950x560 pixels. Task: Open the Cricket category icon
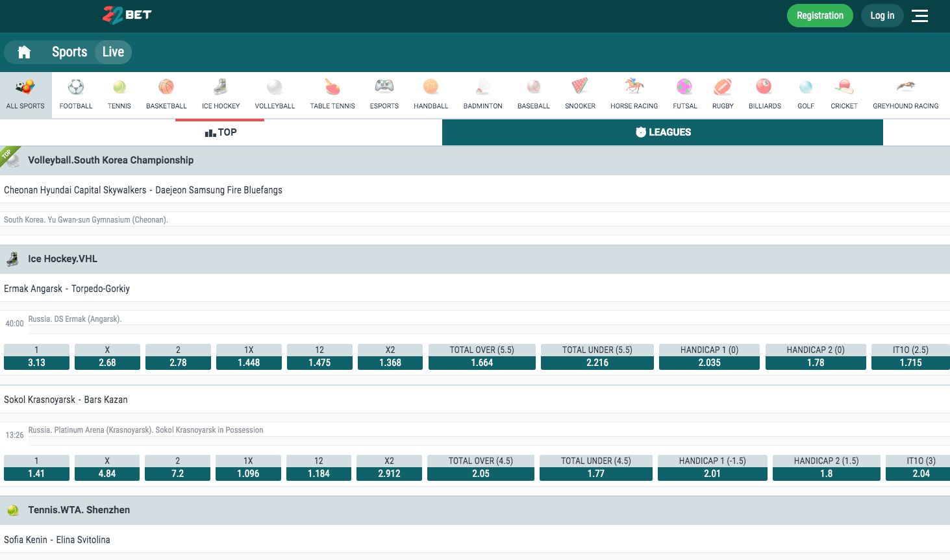(844, 87)
